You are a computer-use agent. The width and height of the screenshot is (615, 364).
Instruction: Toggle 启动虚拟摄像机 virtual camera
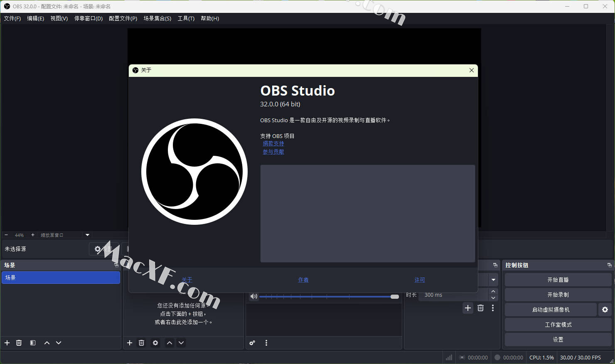tap(551, 310)
